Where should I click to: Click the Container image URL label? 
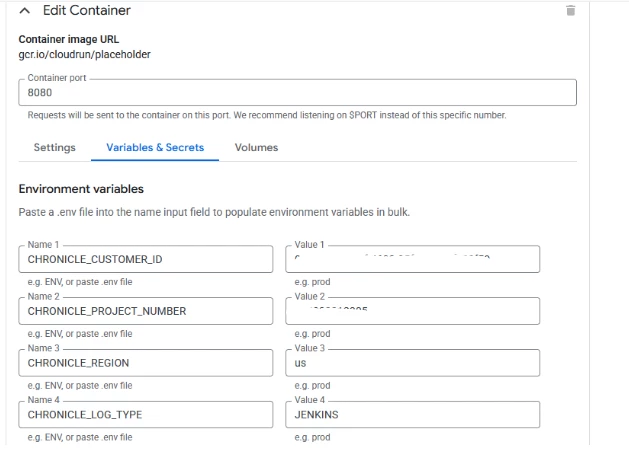pyautogui.click(x=69, y=39)
